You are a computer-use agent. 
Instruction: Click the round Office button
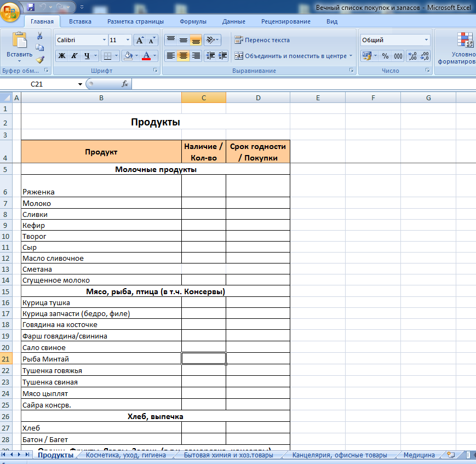coord(10,12)
